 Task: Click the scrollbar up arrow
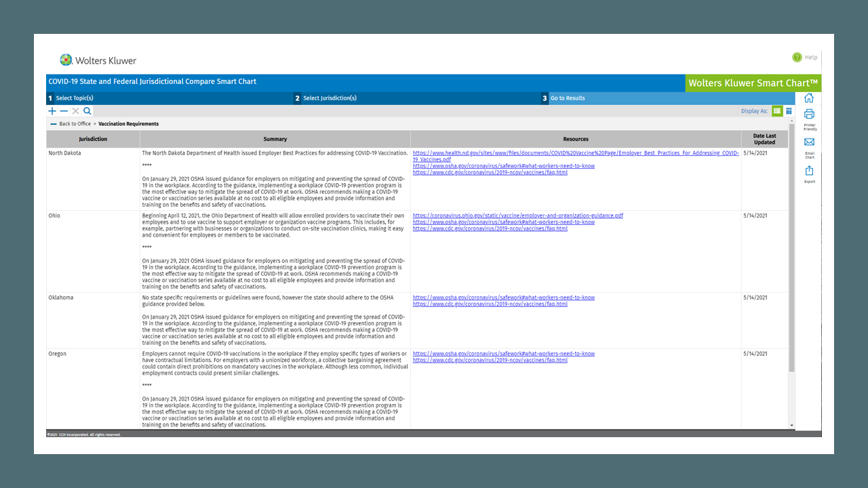click(791, 121)
